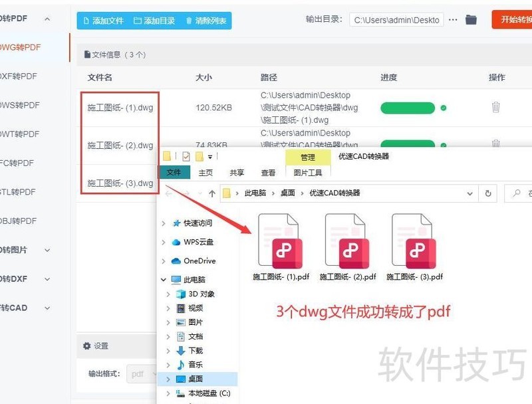Viewport: 532px width, 404px height.
Task: Open the 查看 tab in File Explorer
Action: click(x=268, y=172)
